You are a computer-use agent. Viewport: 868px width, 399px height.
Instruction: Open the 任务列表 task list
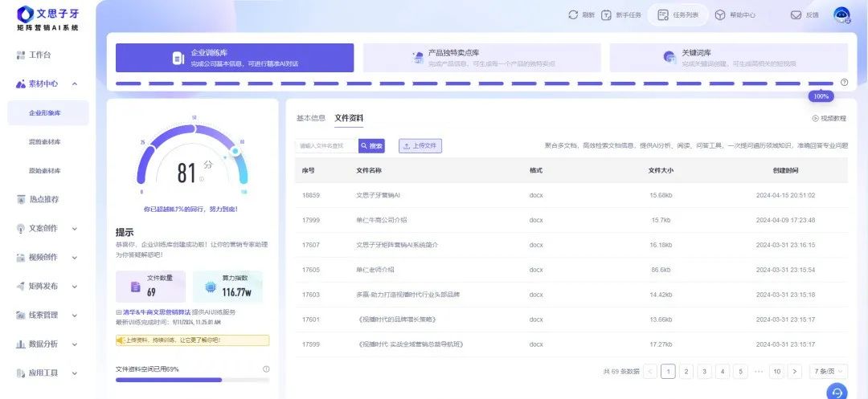pos(678,15)
